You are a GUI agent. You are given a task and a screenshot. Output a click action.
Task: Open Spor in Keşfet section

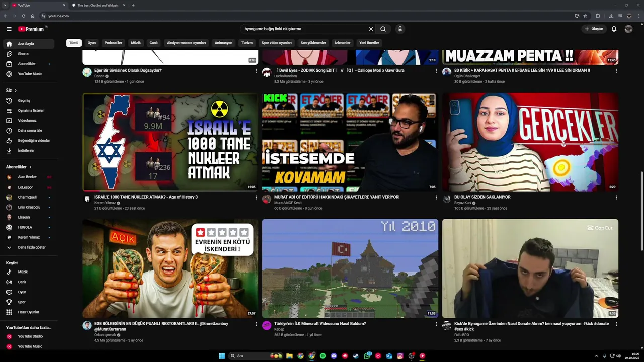29,302
